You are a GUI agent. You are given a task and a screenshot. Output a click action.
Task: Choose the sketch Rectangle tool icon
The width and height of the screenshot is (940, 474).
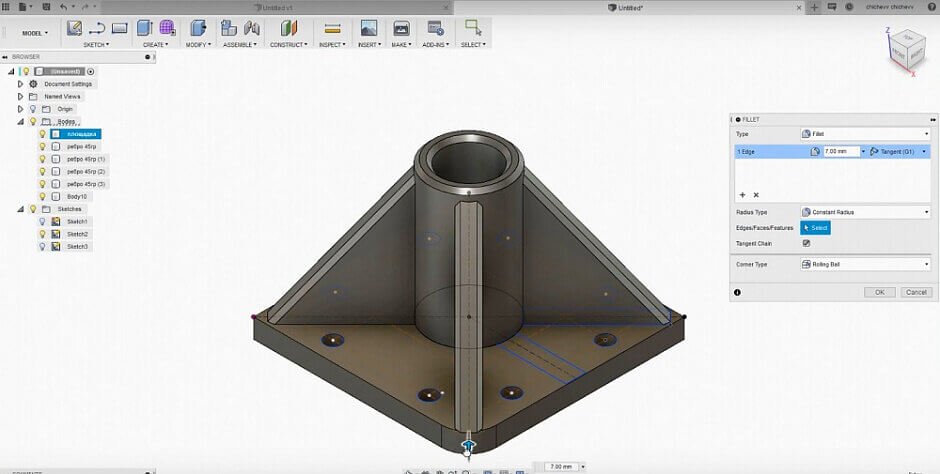pyautogui.click(x=119, y=28)
